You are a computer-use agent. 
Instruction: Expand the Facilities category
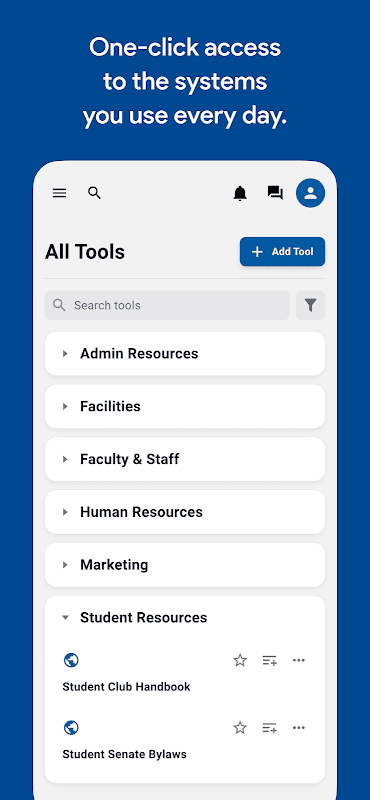coord(185,407)
